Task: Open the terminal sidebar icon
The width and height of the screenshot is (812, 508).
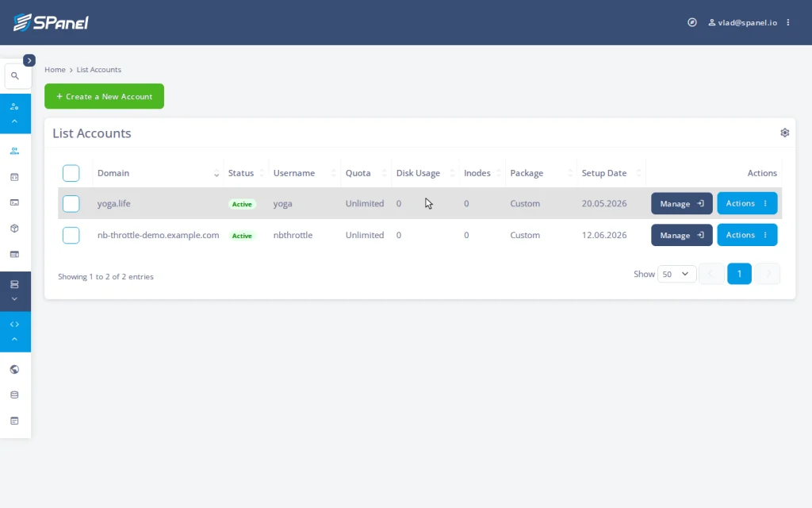Action: point(14,202)
